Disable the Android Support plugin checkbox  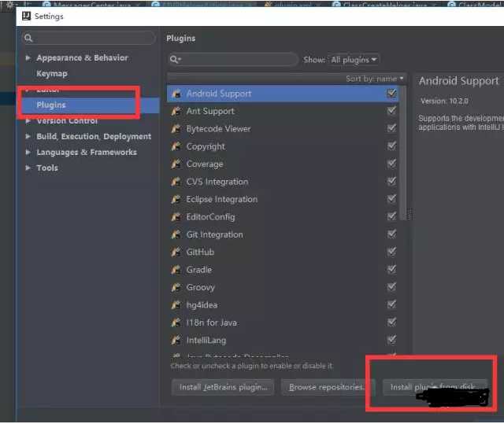[391, 94]
